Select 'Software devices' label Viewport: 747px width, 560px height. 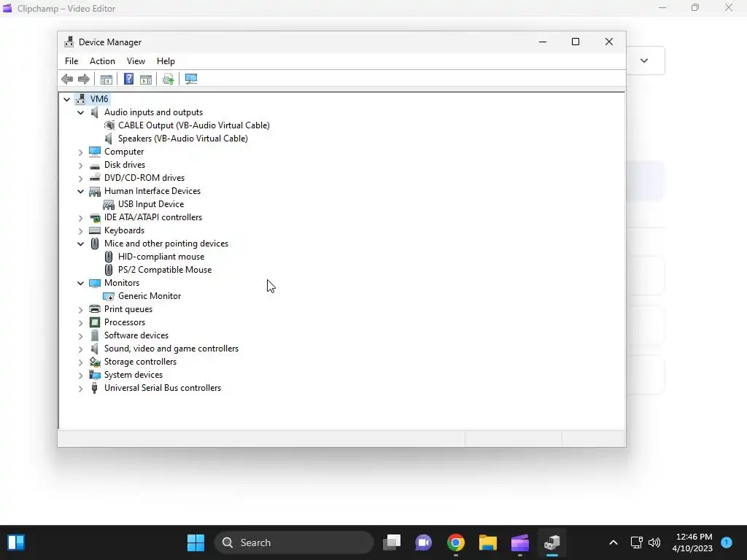click(x=136, y=335)
